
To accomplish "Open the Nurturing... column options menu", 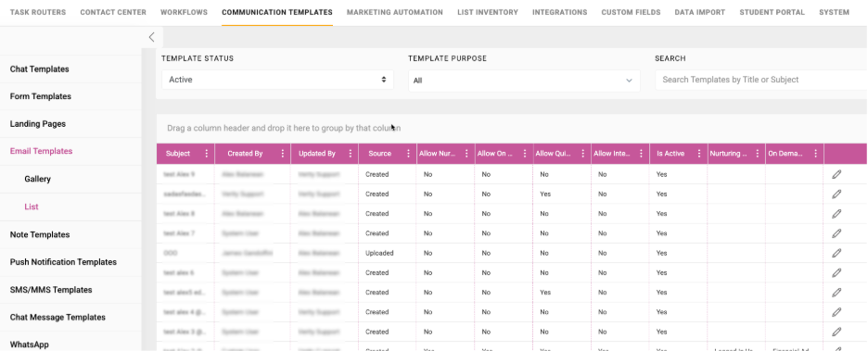I will [758, 154].
